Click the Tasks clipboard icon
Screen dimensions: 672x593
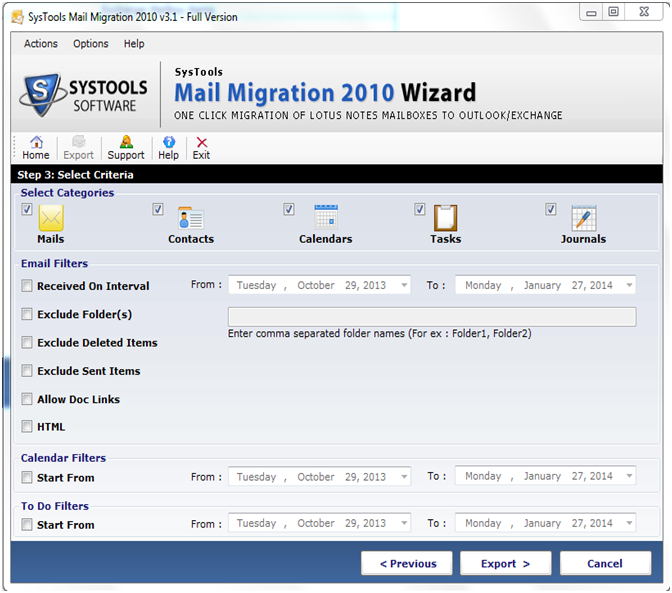click(x=446, y=218)
